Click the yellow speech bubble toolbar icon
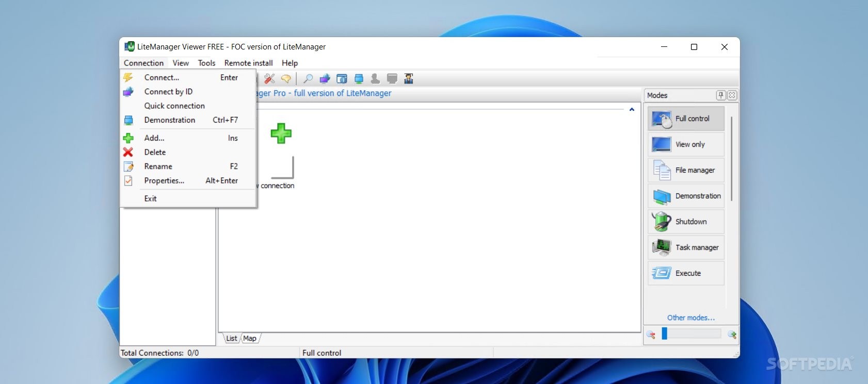This screenshot has width=868, height=384. click(x=286, y=79)
